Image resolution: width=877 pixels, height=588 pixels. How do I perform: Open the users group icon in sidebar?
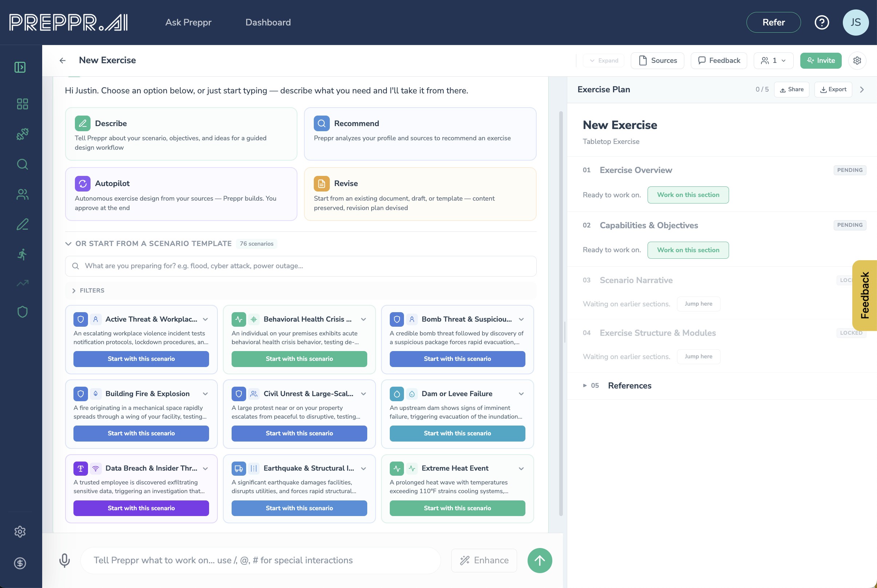(x=22, y=194)
